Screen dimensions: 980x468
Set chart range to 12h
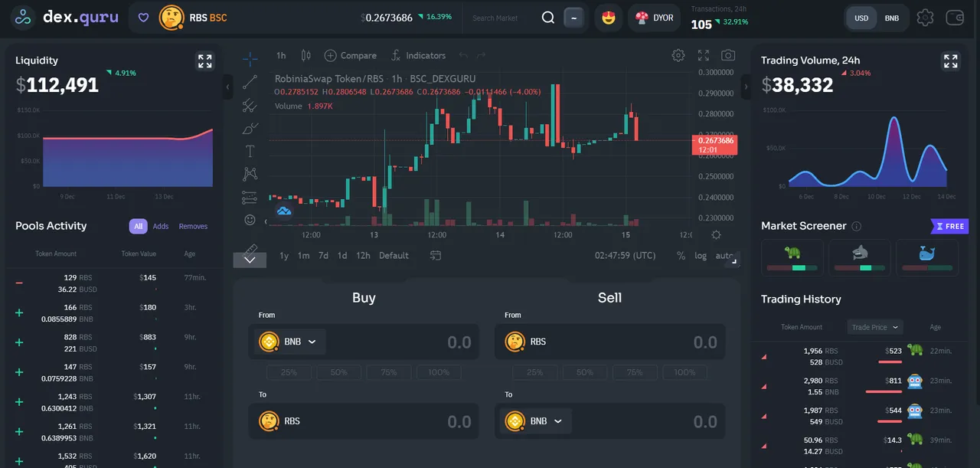(363, 255)
